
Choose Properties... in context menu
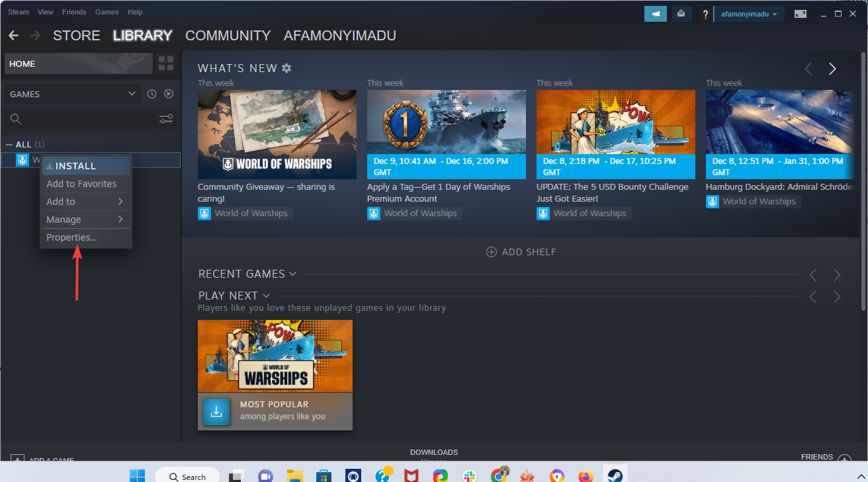(x=85, y=237)
